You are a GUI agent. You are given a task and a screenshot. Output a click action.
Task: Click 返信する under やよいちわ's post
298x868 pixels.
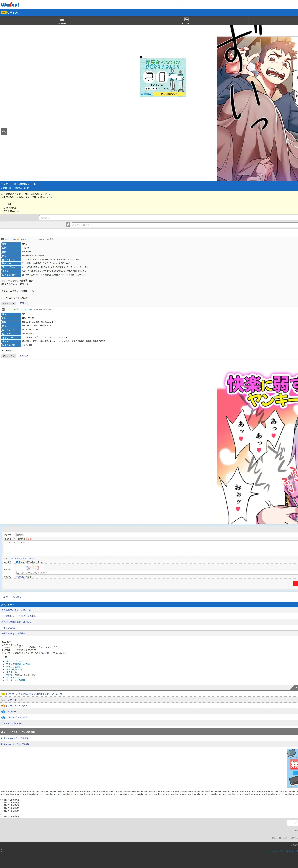click(24, 303)
